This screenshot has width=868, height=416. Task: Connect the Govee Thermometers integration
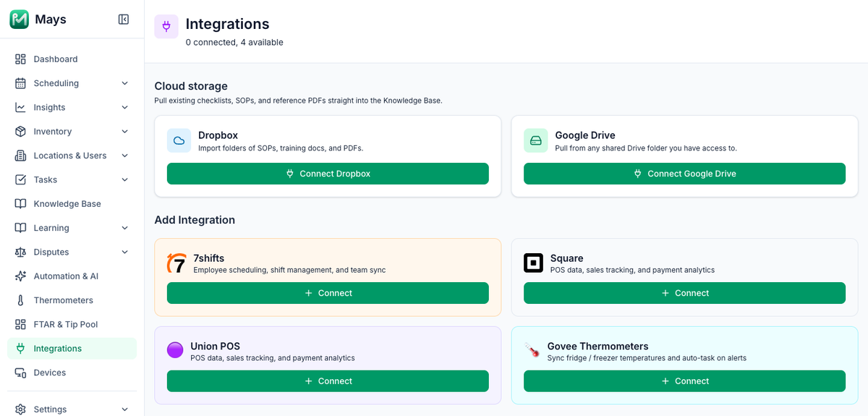tap(684, 381)
